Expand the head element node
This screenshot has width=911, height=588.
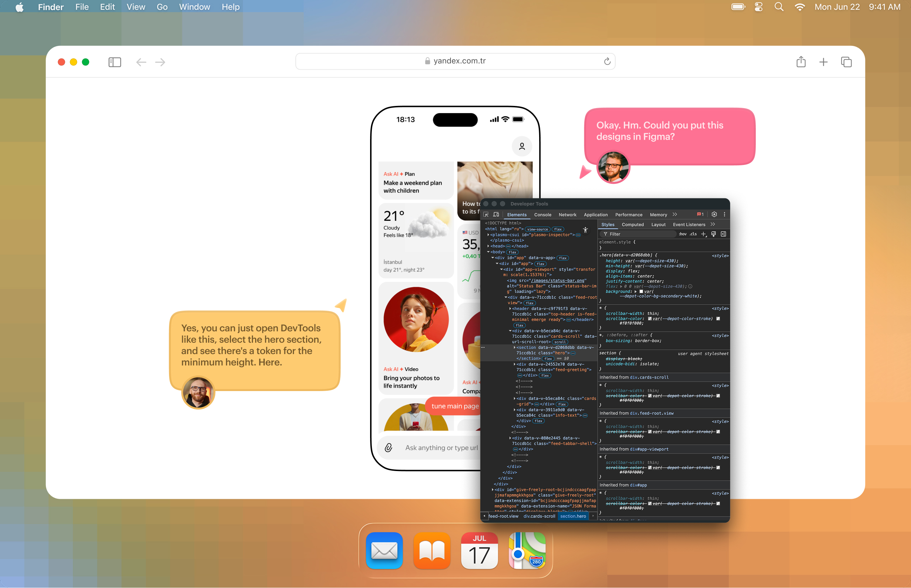pos(488,246)
